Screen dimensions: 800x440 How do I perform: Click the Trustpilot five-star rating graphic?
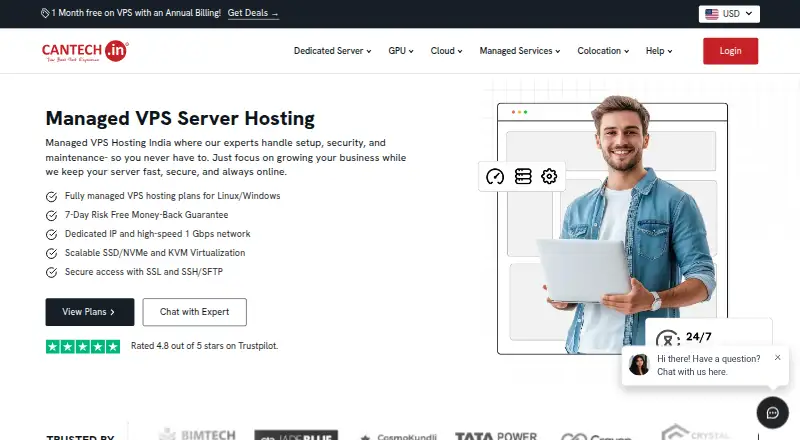[83, 347]
